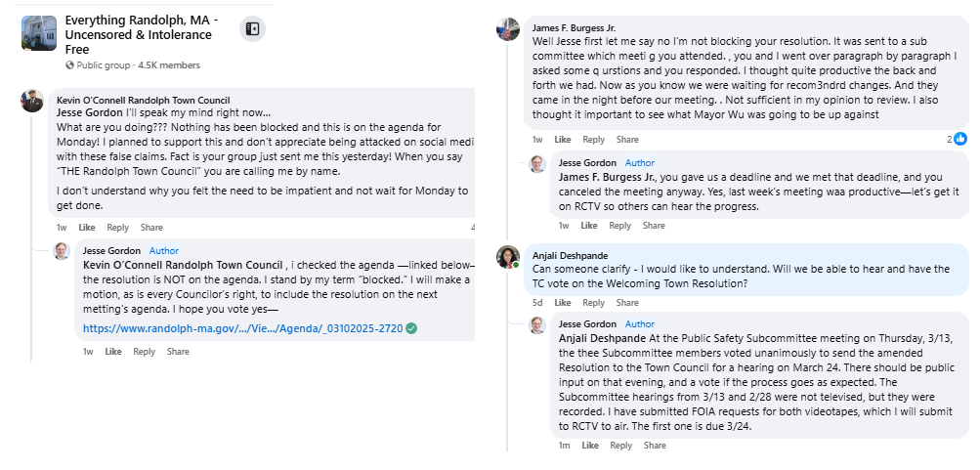Click Jesse Gordon's avatar beside the reply to Anjali
Viewport: 980px width, 470px height.
(x=537, y=324)
